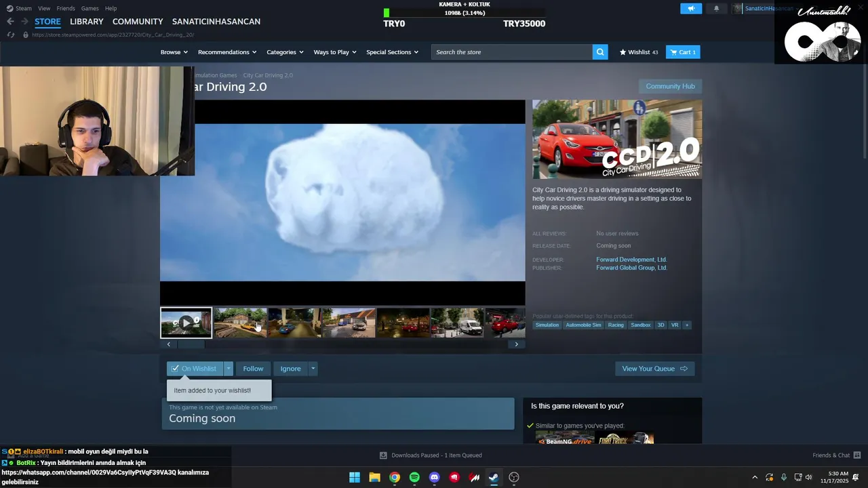Expand the Browse menu
868x488 pixels.
pos(174,52)
